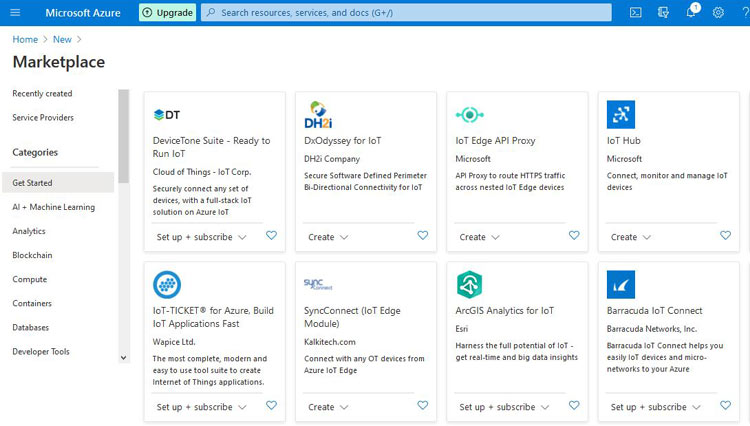
Task: Favorite IoT-TICKET with the heart icon
Action: point(271,405)
